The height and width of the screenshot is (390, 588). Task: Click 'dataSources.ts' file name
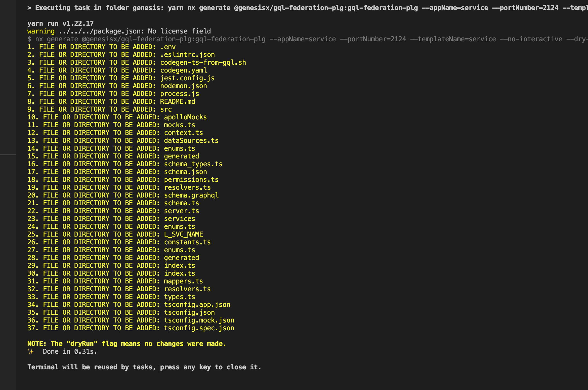tap(191, 141)
